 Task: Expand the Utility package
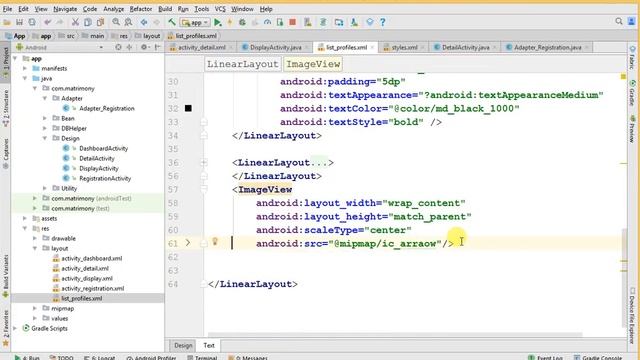point(45,188)
